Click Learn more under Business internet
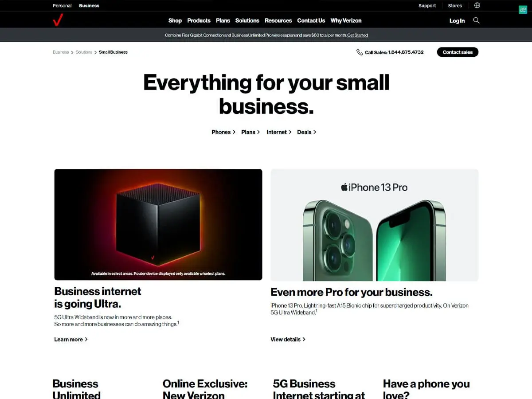The width and height of the screenshot is (532, 399). tap(71, 339)
